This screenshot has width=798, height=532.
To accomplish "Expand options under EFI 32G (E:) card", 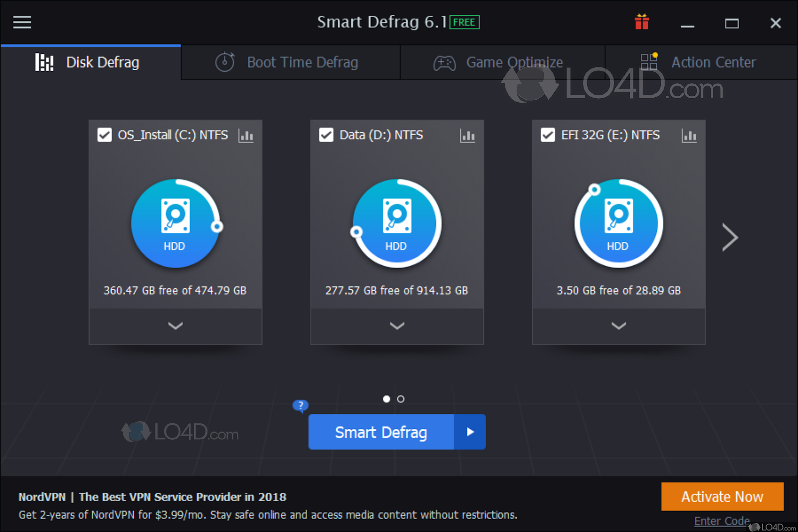I will tap(619, 326).
